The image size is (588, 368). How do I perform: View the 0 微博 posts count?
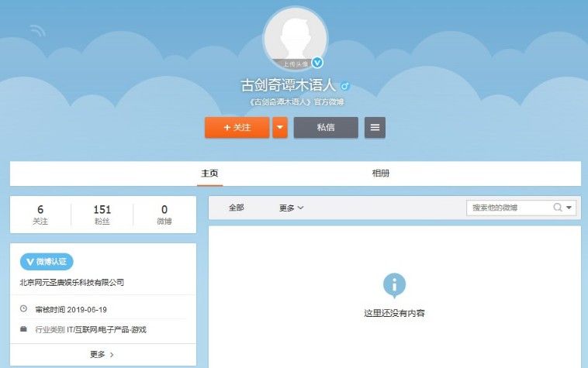click(164, 215)
